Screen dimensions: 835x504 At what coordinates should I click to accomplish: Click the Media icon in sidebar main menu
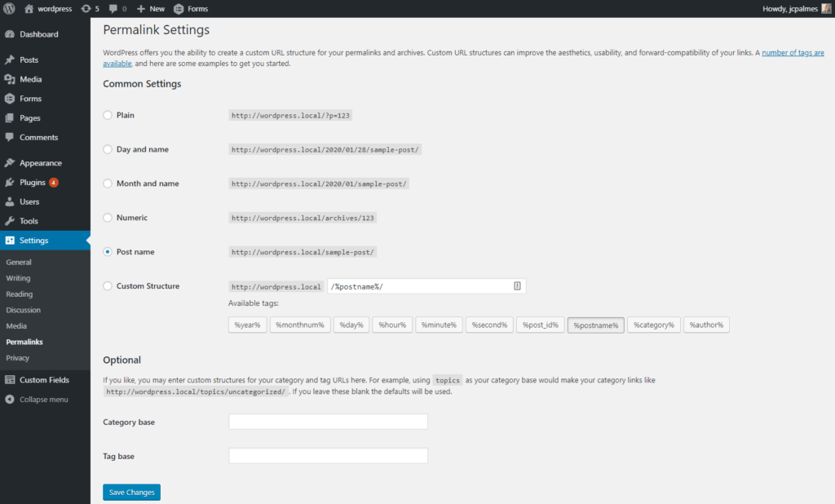point(10,79)
